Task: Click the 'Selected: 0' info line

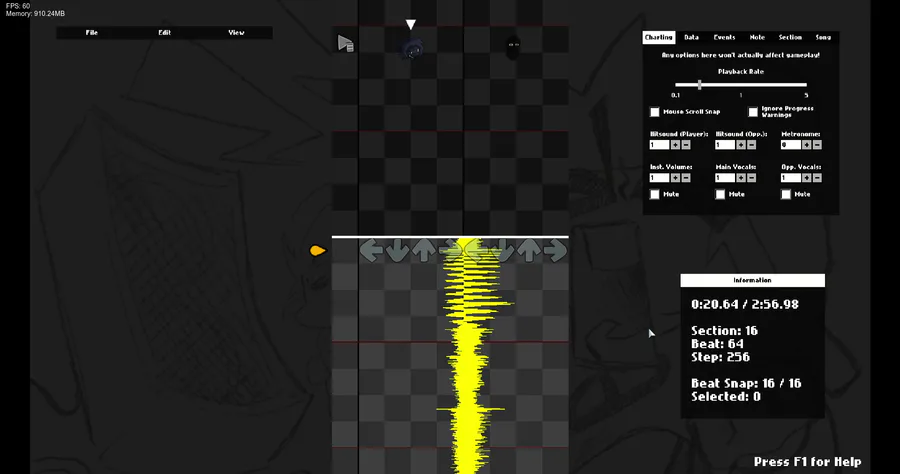Action: tap(726, 397)
